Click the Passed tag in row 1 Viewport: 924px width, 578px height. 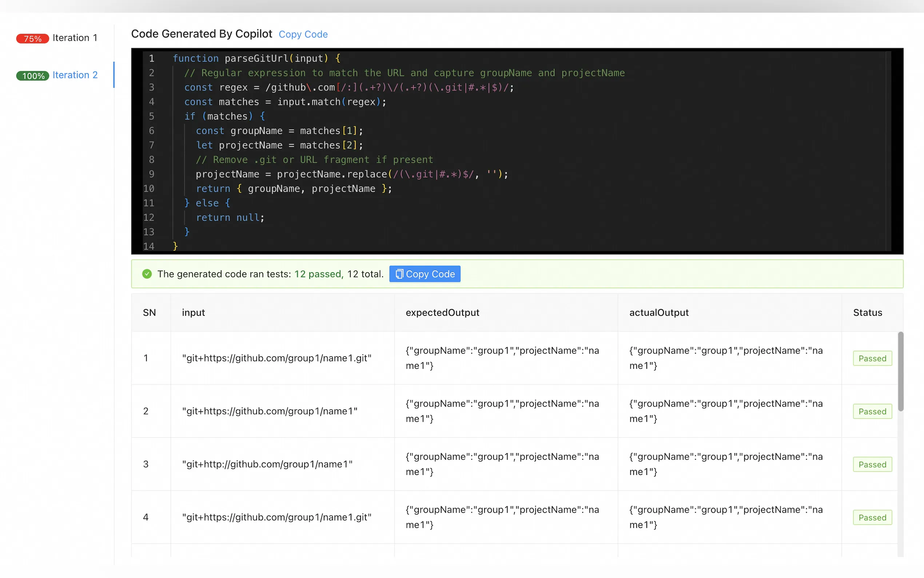872,358
